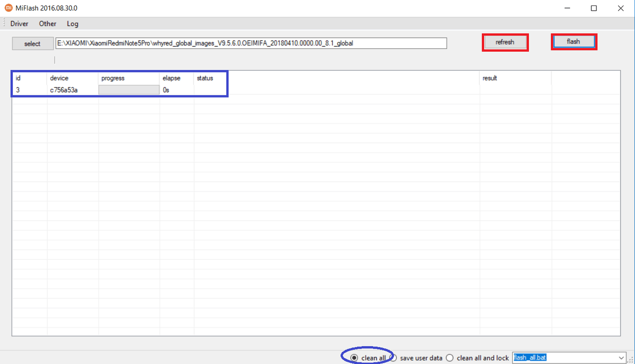This screenshot has height=364, width=635.
Task: Click the select button to choose ROM folder
Action: pyautogui.click(x=32, y=44)
